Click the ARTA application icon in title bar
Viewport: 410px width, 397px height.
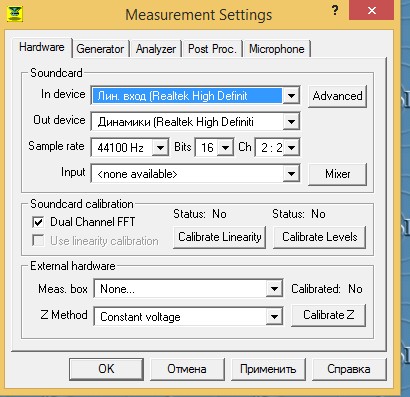(x=15, y=14)
